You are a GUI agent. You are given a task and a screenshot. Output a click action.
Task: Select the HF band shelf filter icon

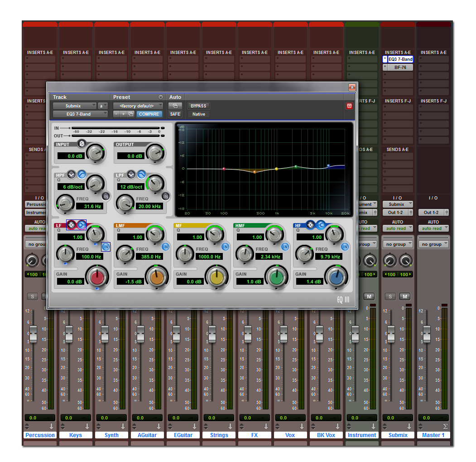coord(321,224)
